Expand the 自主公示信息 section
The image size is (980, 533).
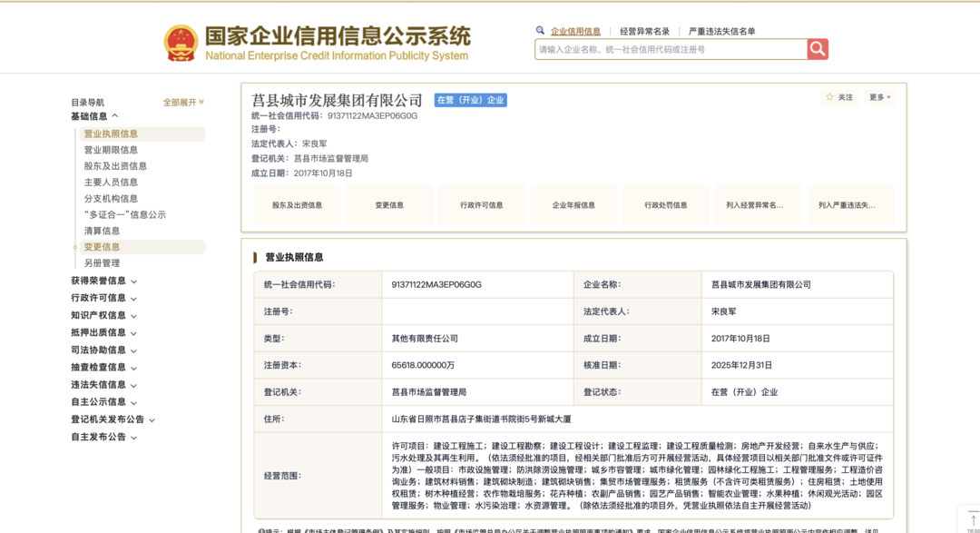pos(103,401)
